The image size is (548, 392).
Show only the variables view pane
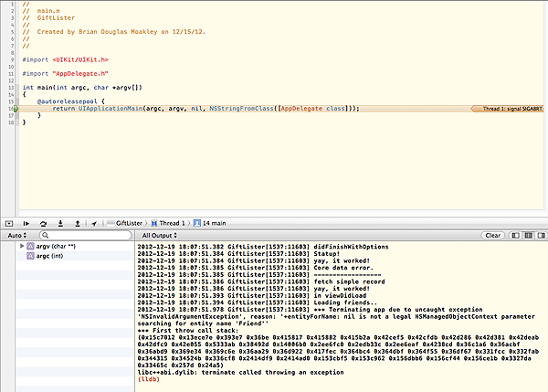click(x=515, y=236)
